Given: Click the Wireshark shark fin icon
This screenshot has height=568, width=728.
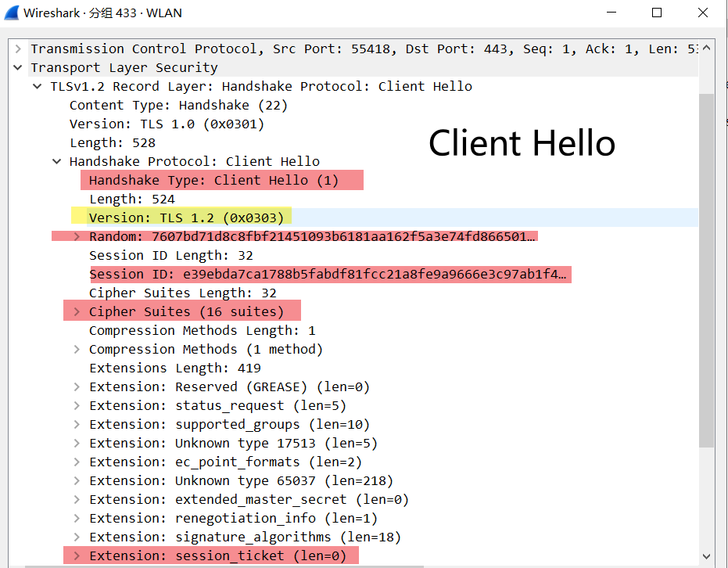Looking at the screenshot, I should [12, 13].
